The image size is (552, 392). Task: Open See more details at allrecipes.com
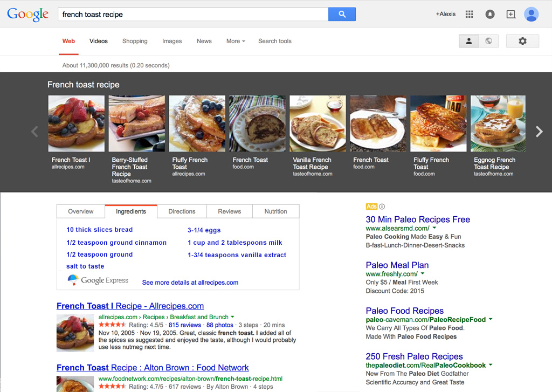coord(190,282)
